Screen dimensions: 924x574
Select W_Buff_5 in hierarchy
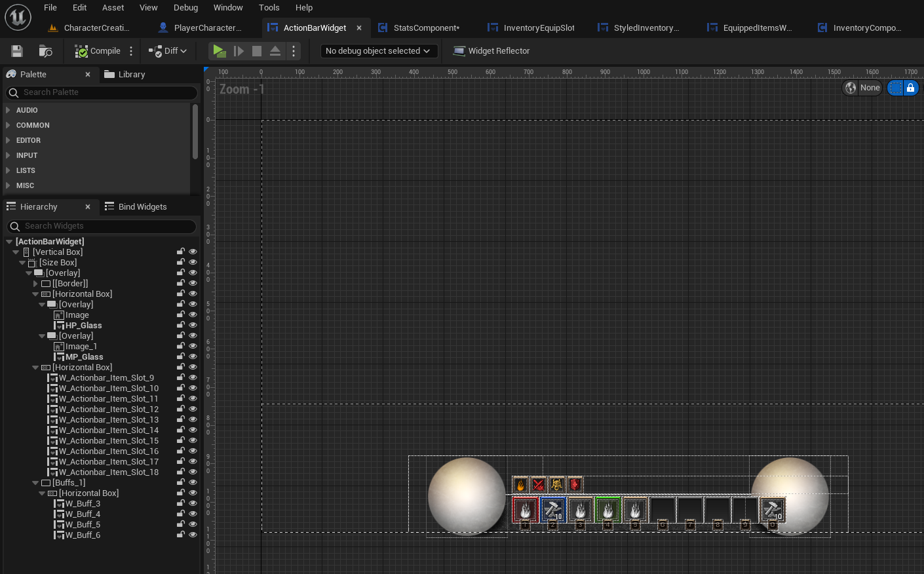[83, 525]
